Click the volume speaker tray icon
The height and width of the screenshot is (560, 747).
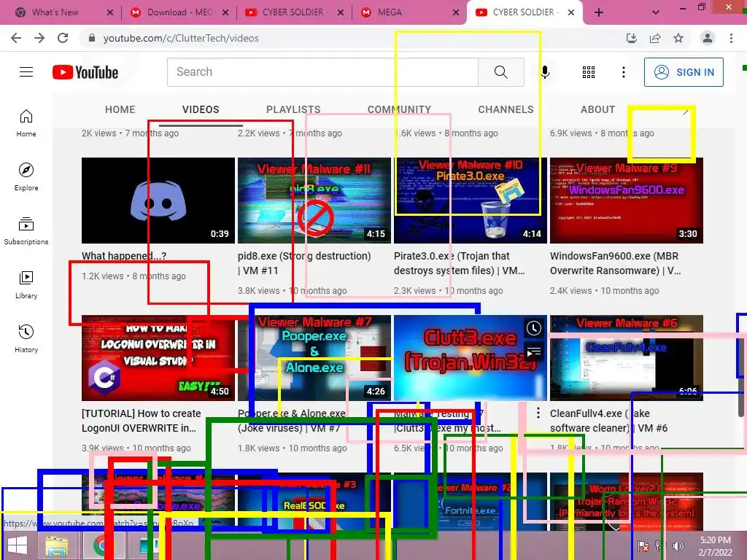(678, 545)
